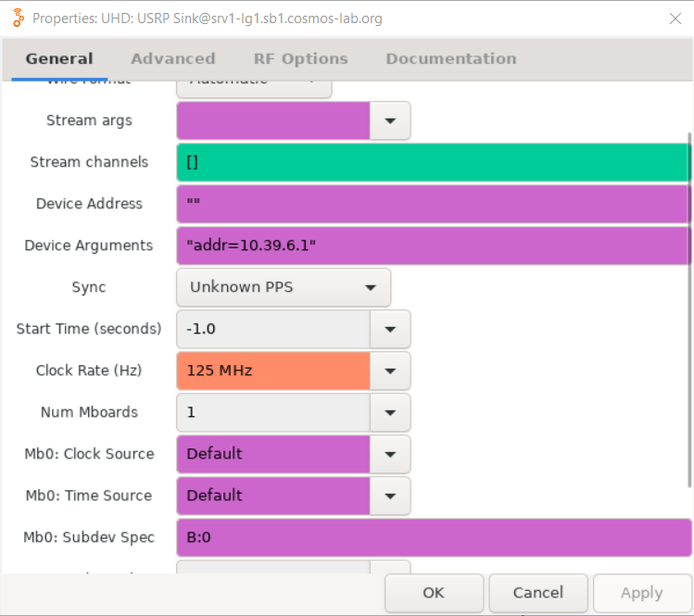694x616 pixels.
Task: Switch to the Advanced tab
Action: (172, 58)
